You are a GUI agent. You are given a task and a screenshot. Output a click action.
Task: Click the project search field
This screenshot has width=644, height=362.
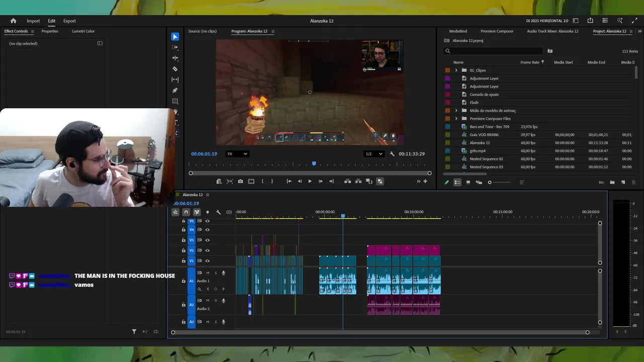[x=494, y=51]
